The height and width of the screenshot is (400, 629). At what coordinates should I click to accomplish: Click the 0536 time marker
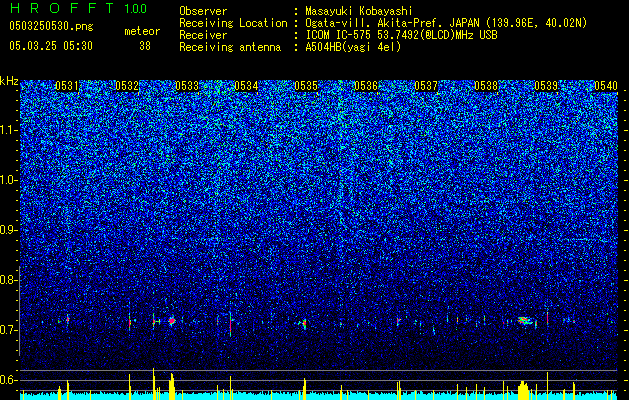[x=366, y=86]
